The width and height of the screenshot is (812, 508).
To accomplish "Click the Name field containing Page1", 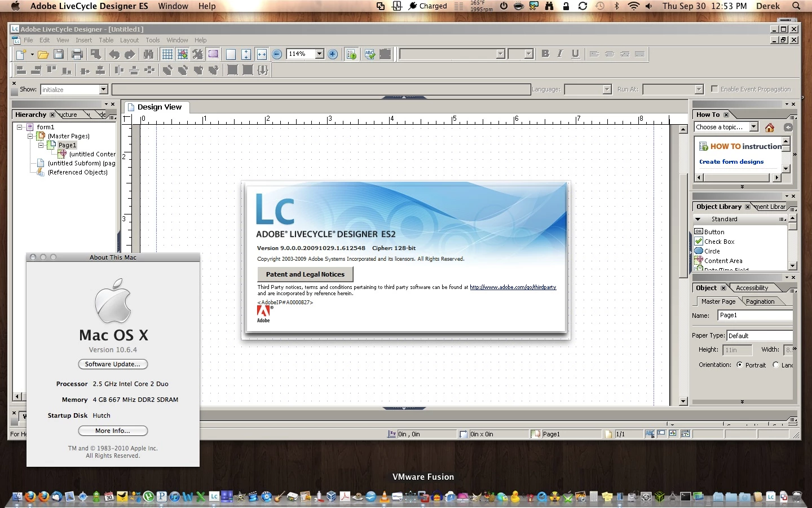I will [755, 316].
